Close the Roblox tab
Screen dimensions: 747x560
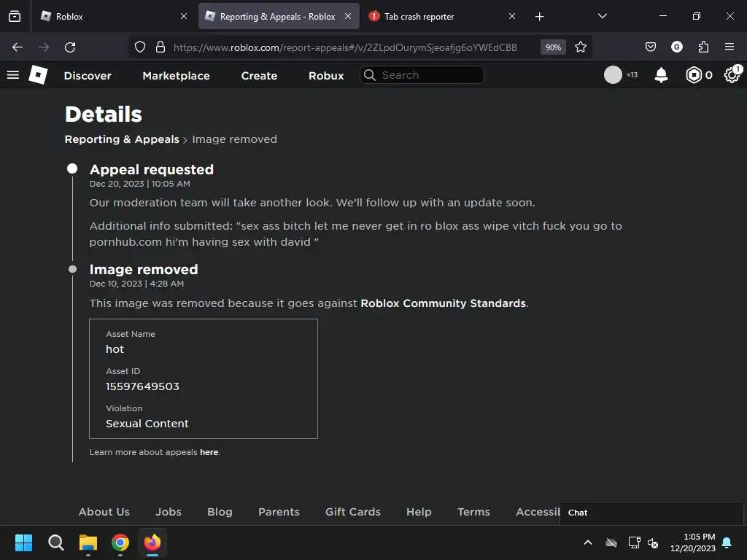(x=184, y=16)
